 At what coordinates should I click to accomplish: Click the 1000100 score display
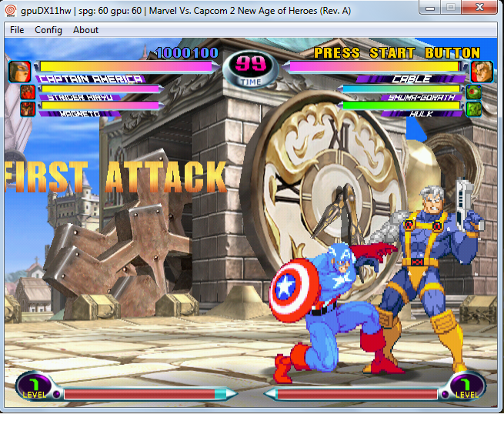pyautogui.click(x=187, y=53)
